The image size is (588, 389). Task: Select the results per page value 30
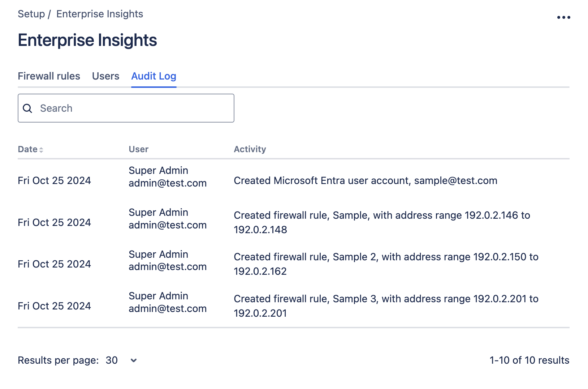(x=112, y=360)
